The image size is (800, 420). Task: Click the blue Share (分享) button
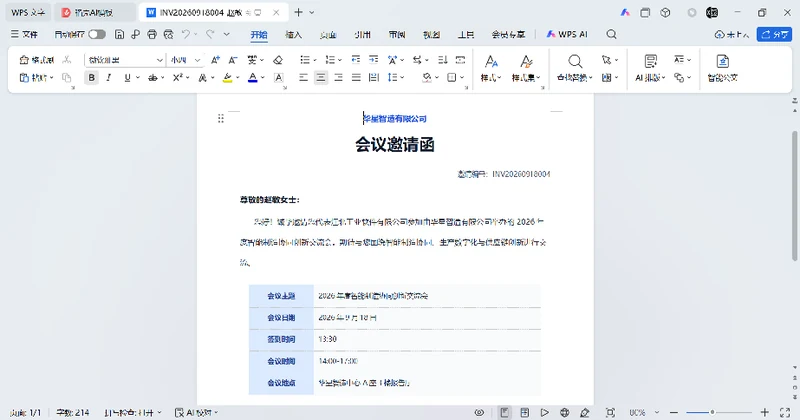[774, 34]
